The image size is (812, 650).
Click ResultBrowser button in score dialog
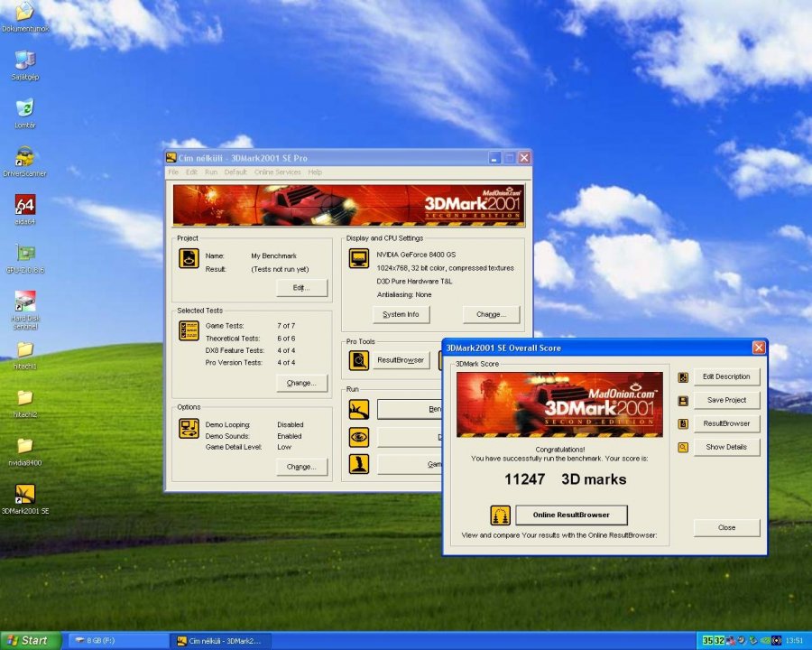click(726, 423)
